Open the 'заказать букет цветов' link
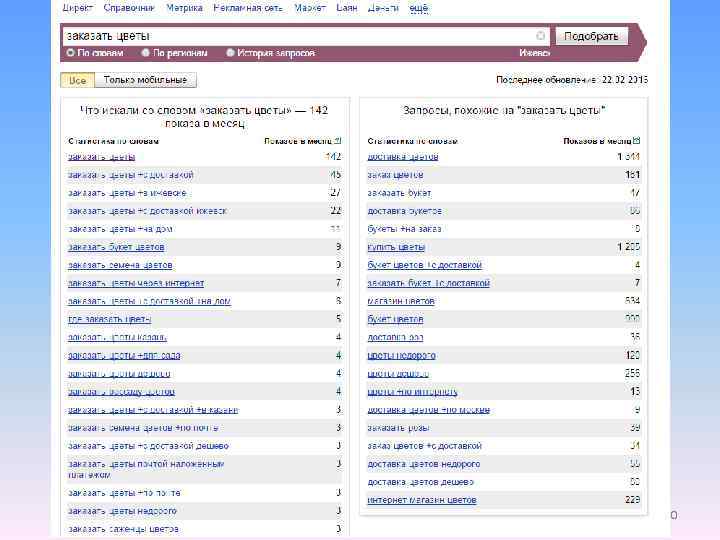Image resolution: width=720 pixels, height=540 pixels. coord(116,247)
